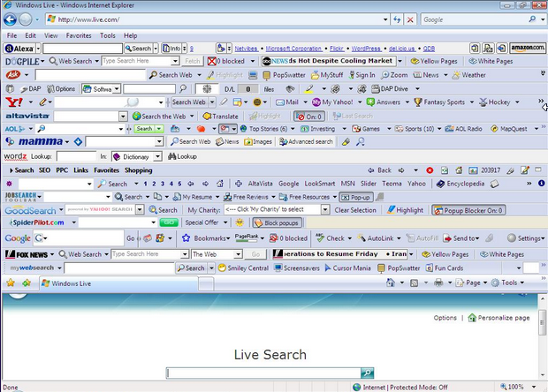Toggle the AltaVista popup blocker On: 0
548x392 pixels.
[x=309, y=117]
